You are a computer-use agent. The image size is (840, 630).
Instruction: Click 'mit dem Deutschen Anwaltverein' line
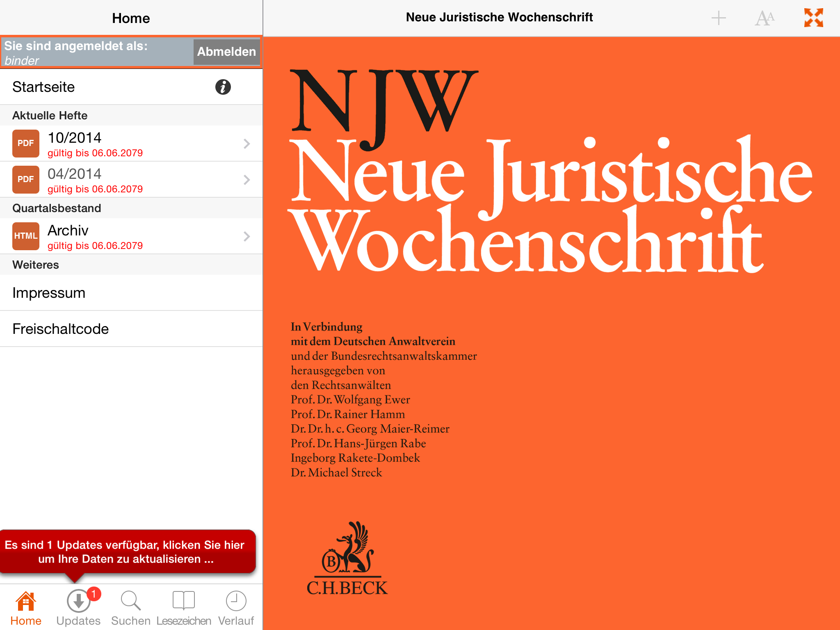tap(373, 341)
